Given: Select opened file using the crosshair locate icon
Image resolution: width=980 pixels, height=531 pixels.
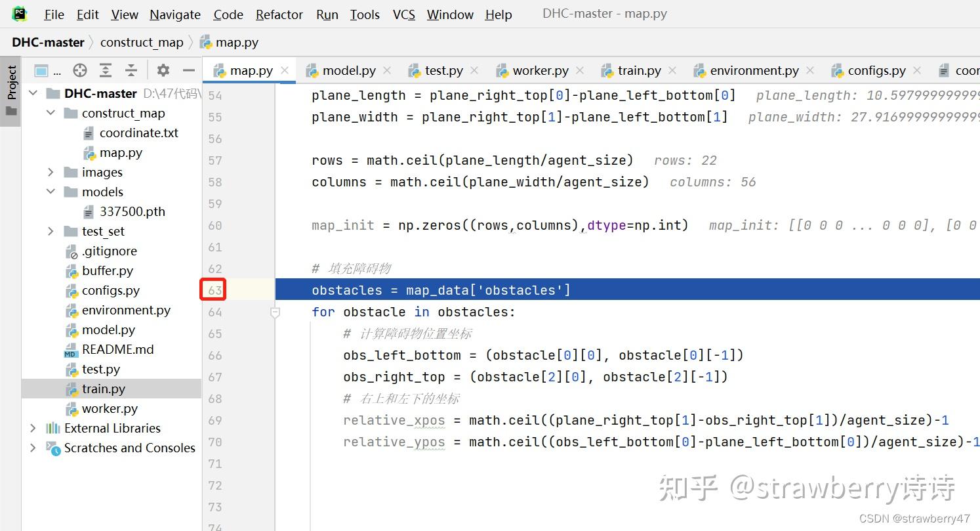Looking at the screenshot, I should click(79, 70).
